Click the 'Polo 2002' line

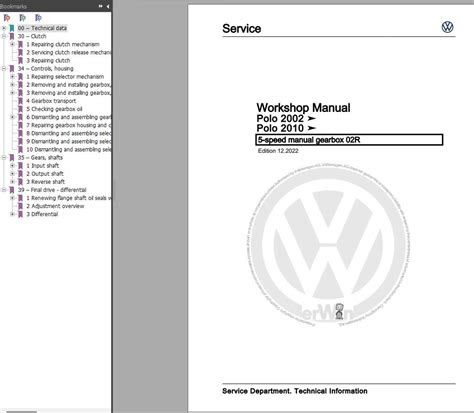286,118
